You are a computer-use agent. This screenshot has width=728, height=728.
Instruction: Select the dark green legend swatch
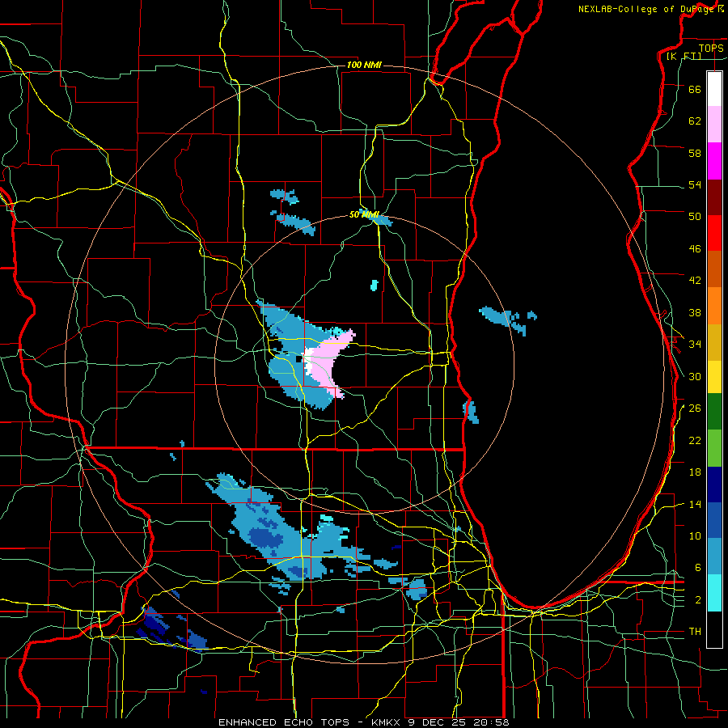point(714,412)
